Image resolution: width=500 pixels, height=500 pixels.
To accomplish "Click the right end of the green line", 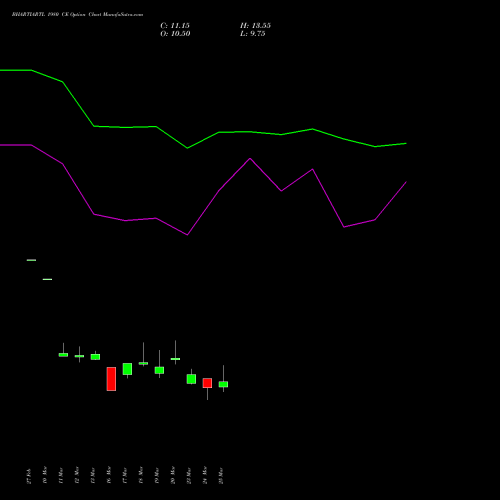I will pyautogui.click(x=406, y=144).
